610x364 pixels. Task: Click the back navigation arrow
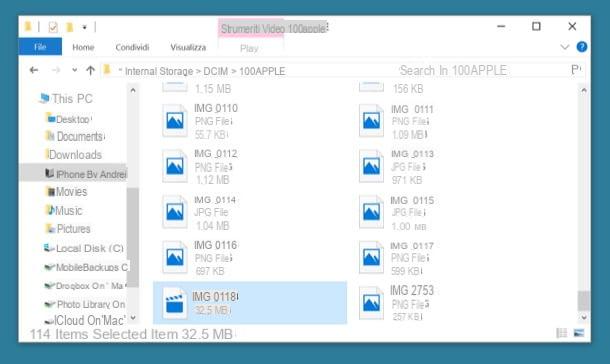click(34, 70)
